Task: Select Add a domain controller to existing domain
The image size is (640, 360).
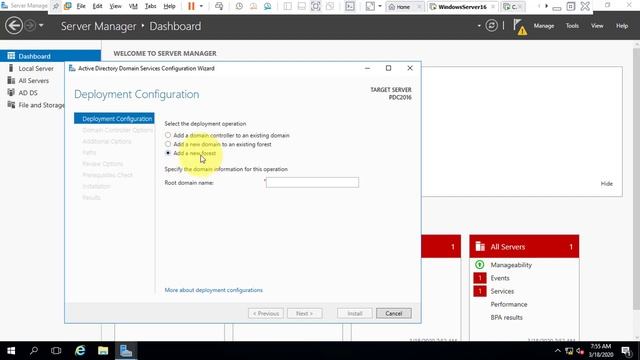Action: [168, 135]
